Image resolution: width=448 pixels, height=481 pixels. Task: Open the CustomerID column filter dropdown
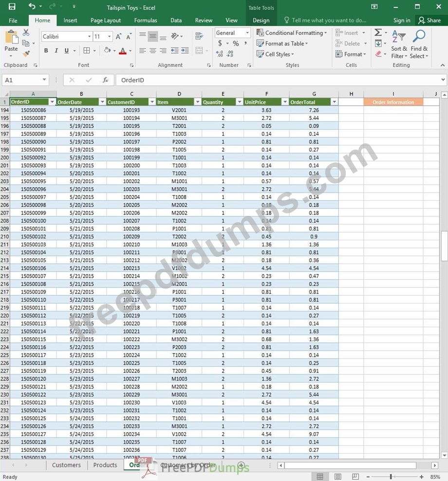pyautogui.click(x=152, y=102)
